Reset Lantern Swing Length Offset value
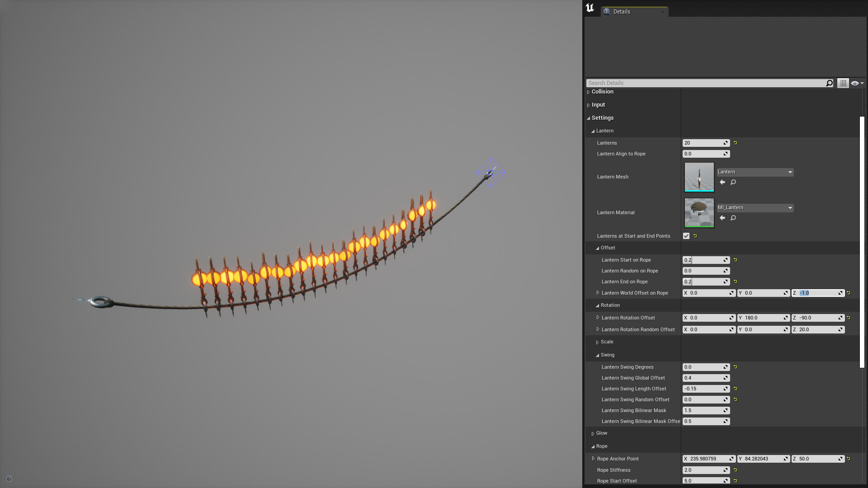This screenshot has width=868, height=488. coord(735,389)
